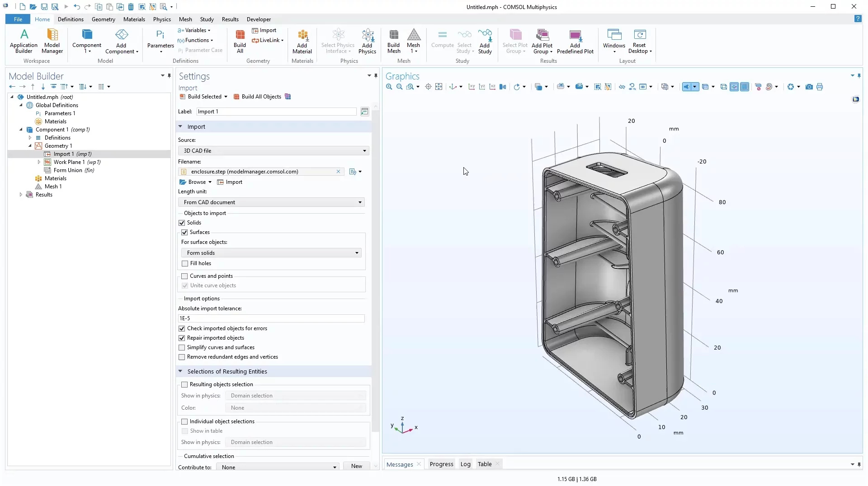The width and height of the screenshot is (868, 486).
Task: Enable Individual object selections checkbox
Action: click(184, 421)
